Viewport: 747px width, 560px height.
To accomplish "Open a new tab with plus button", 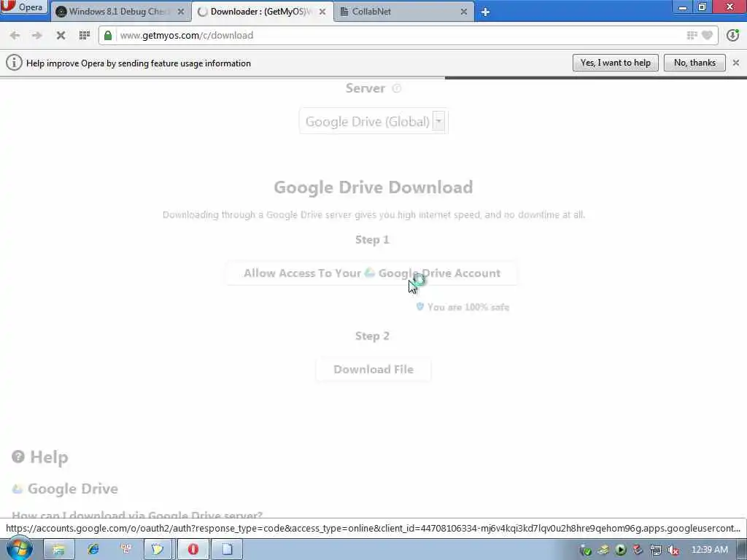I will click(485, 12).
